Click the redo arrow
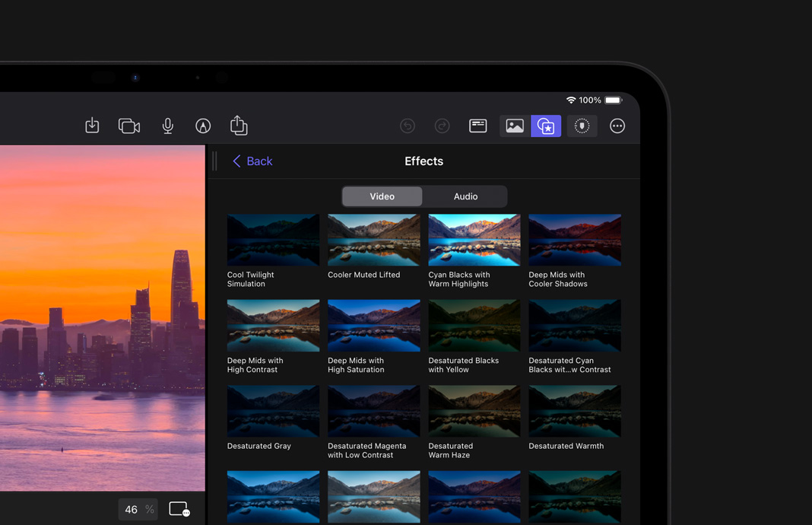812x525 pixels. click(x=442, y=126)
